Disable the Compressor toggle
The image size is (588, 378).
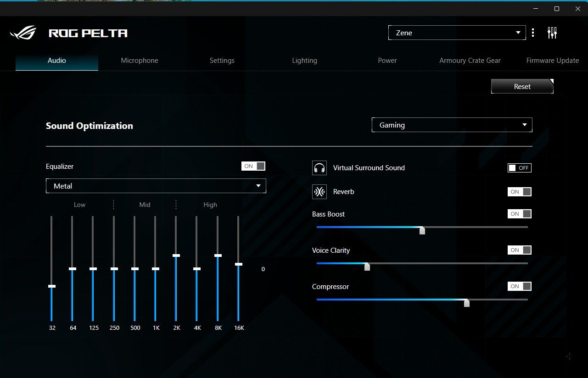(520, 286)
